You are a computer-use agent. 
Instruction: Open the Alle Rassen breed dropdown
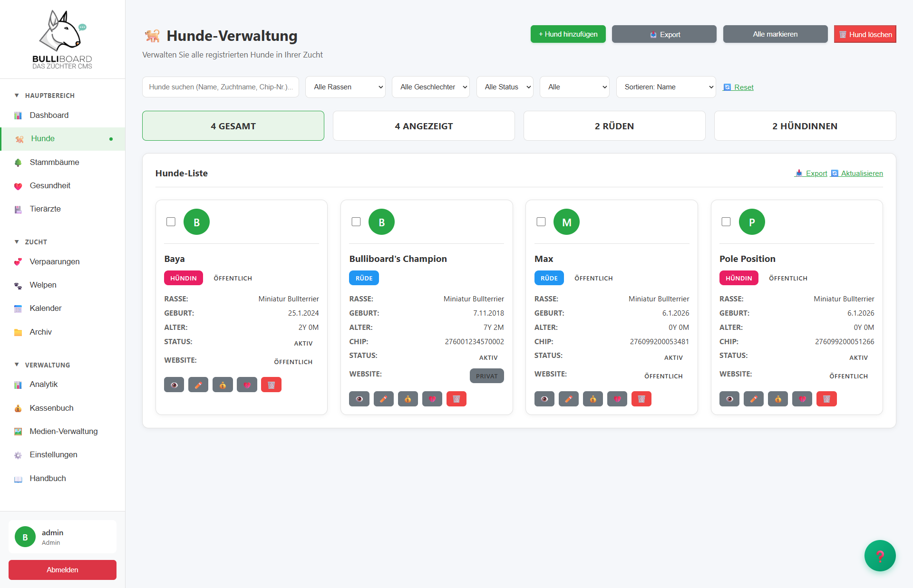pos(345,87)
